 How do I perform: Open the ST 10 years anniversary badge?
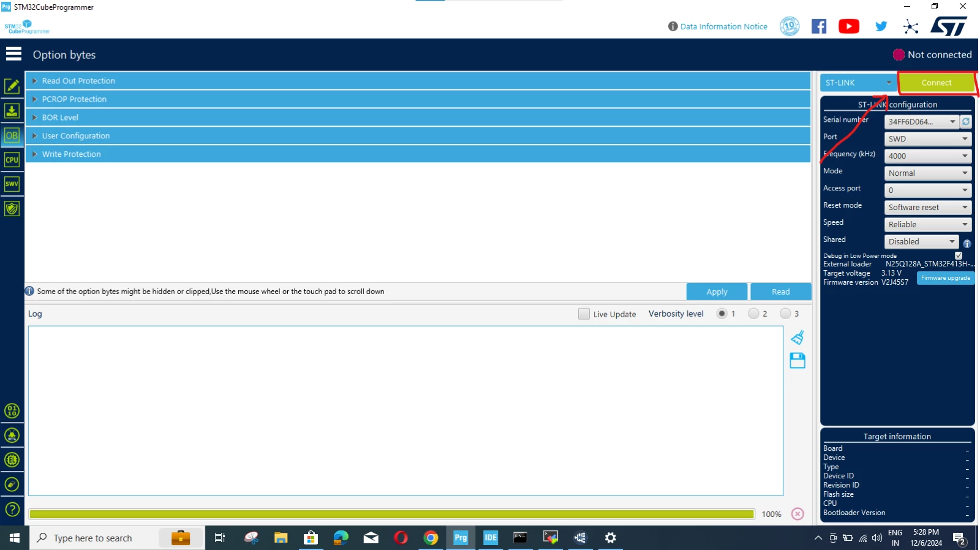[790, 26]
